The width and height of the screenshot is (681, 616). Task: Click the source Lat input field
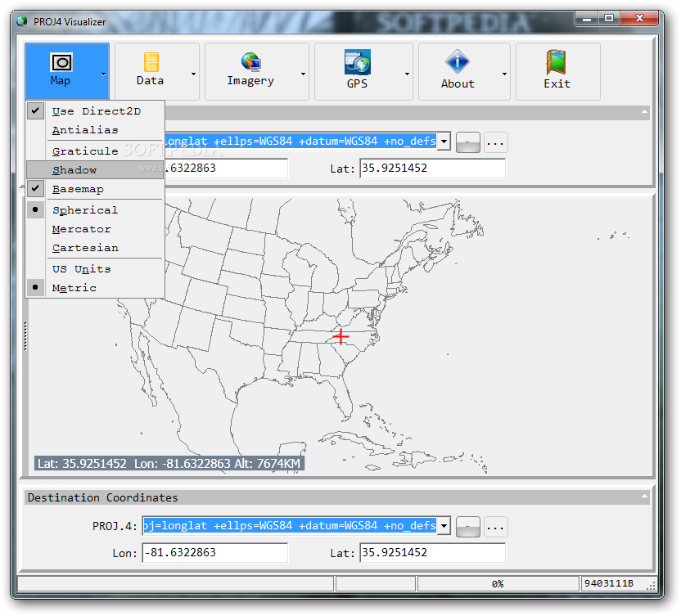(432, 168)
